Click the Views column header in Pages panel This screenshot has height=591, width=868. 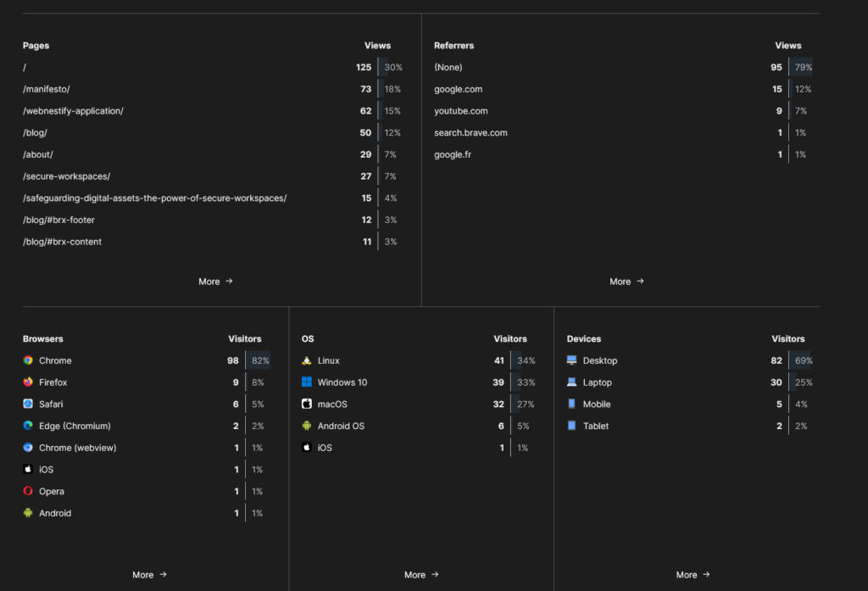[x=377, y=45]
